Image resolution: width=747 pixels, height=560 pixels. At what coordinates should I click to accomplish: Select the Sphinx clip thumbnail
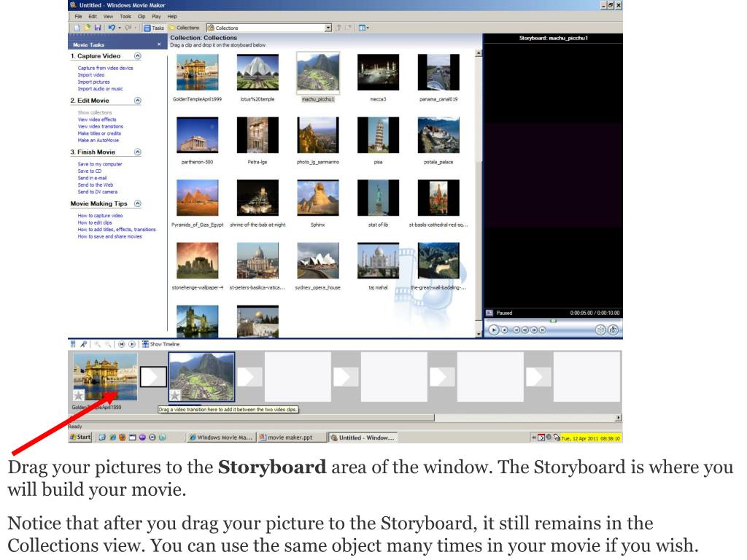(x=318, y=198)
